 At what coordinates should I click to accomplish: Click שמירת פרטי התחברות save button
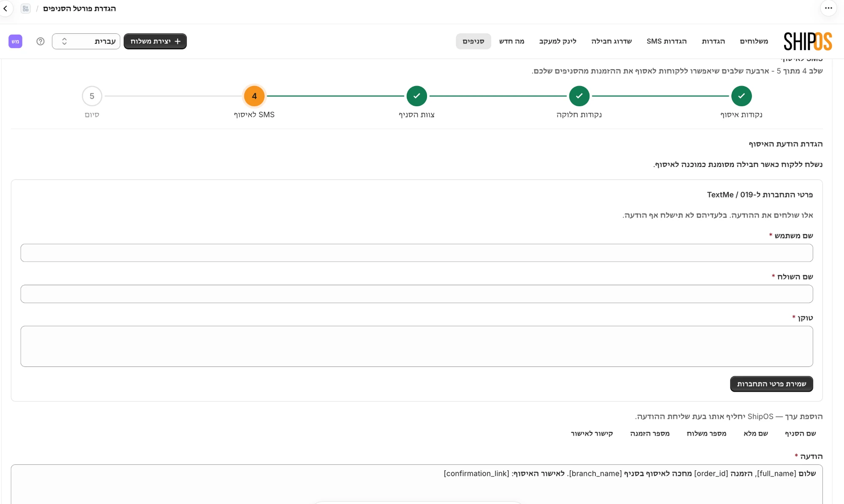coord(771,384)
